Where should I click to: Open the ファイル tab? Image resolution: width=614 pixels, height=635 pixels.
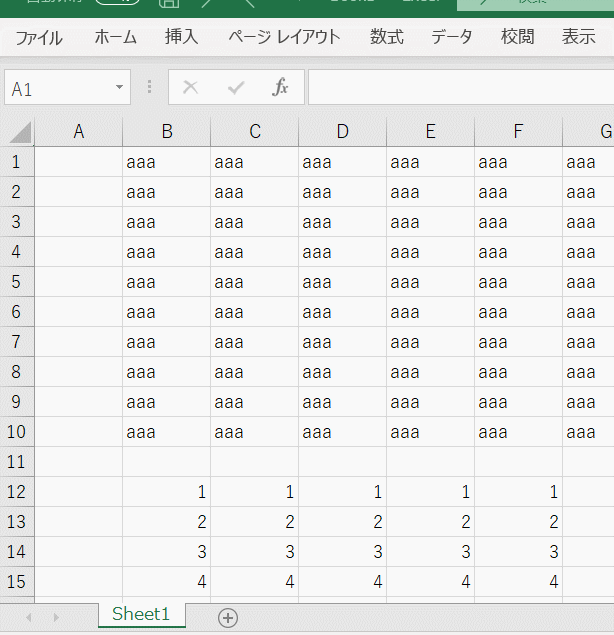pos(39,38)
